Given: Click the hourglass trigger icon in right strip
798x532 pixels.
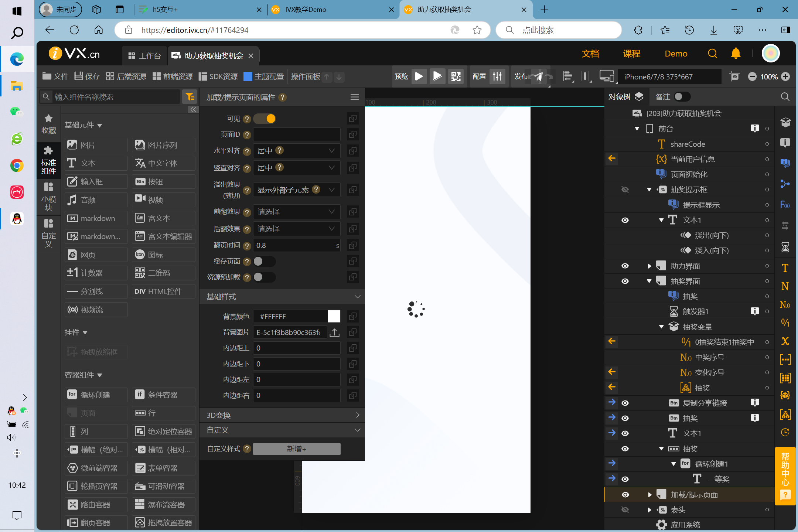Looking at the screenshot, I should coord(785,248).
